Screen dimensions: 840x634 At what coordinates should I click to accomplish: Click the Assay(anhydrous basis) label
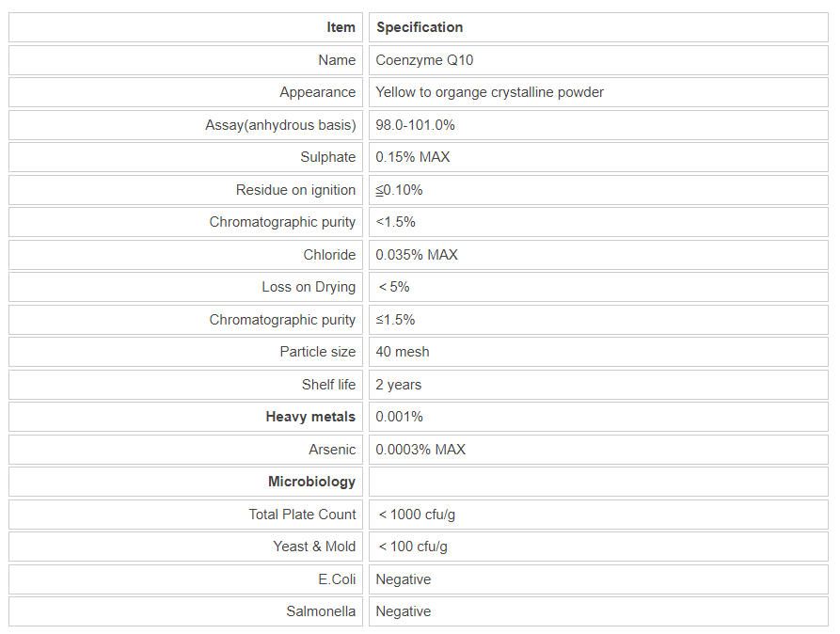(280, 125)
